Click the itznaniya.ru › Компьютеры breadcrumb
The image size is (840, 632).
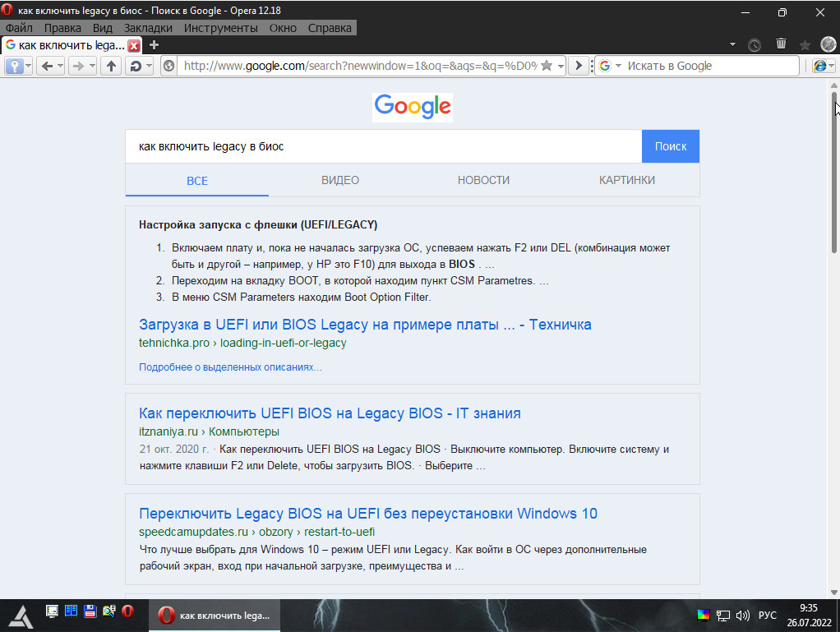pos(209,431)
